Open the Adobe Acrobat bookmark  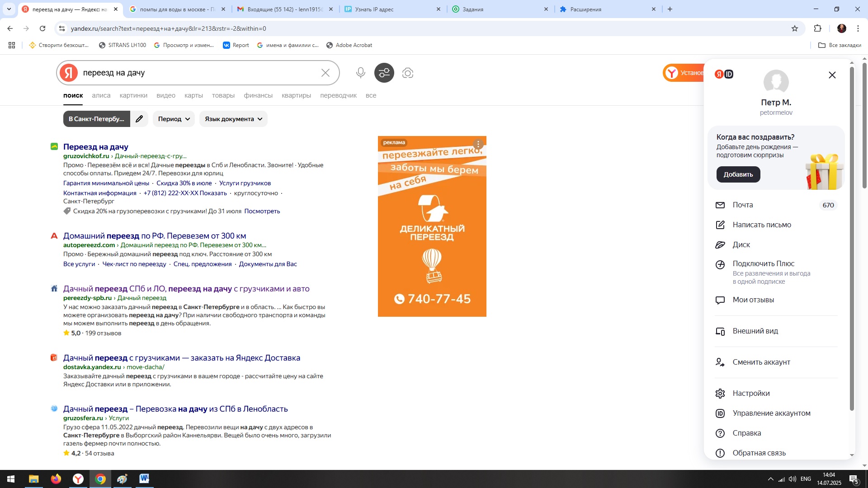click(349, 45)
